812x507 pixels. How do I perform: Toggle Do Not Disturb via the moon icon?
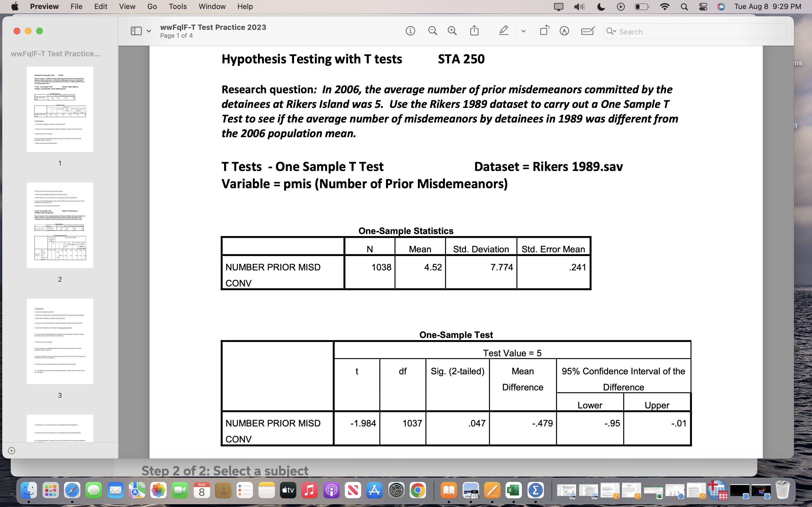[x=601, y=6]
